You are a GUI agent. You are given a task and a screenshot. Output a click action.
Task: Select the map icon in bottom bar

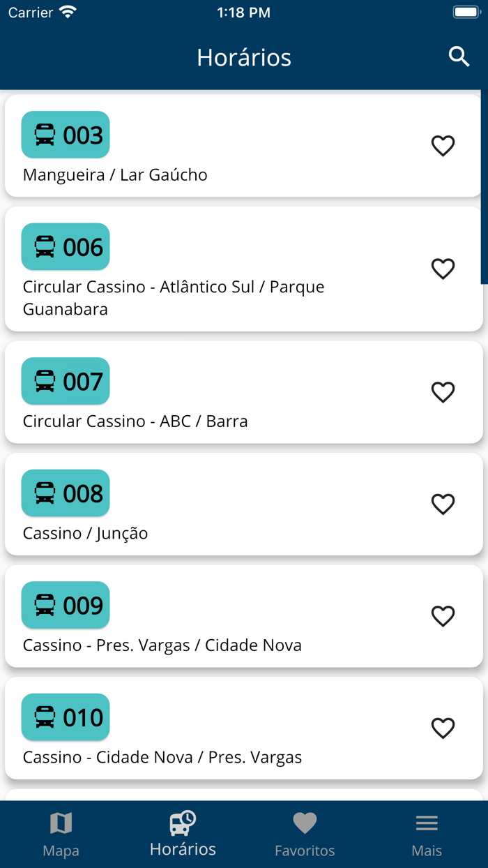(61, 823)
